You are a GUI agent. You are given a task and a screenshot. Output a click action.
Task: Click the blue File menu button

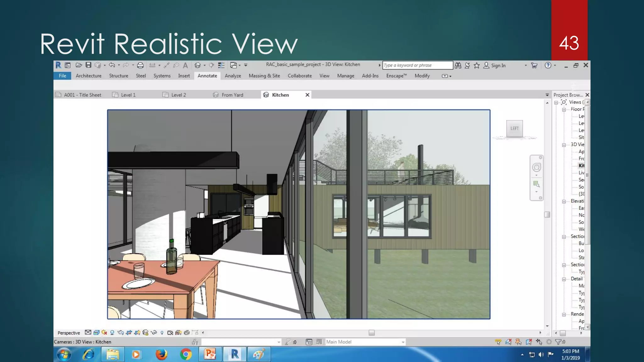(x=62, y=76)
